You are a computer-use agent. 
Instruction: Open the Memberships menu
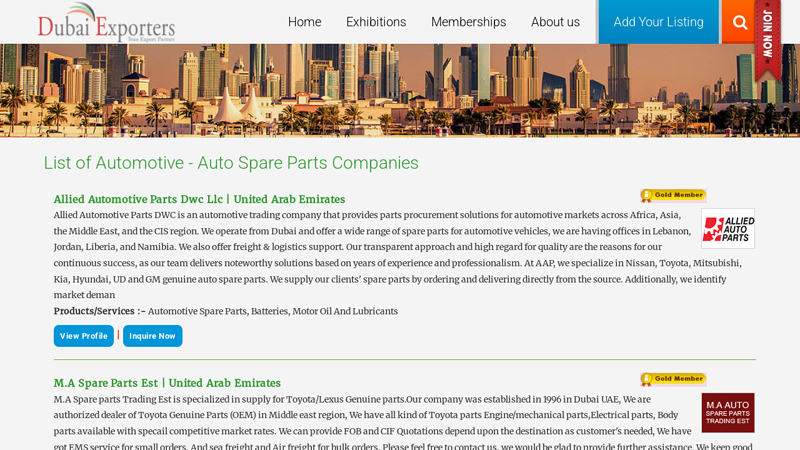click(x=468, y=22)
